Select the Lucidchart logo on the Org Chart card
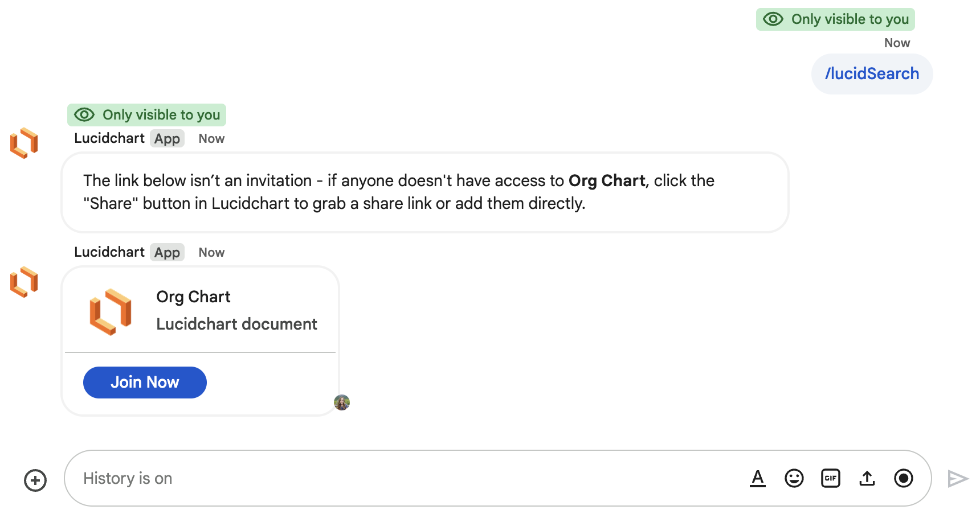 110,311
